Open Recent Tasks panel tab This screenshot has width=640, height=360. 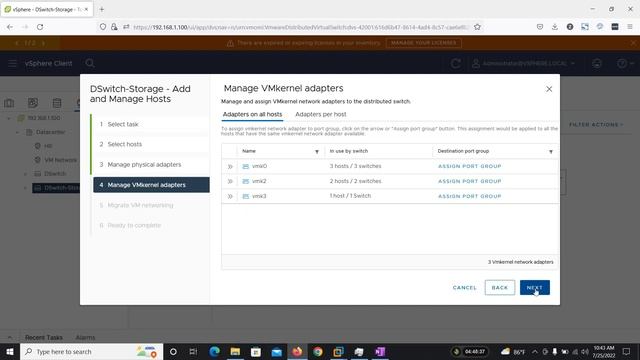(44, 338)
